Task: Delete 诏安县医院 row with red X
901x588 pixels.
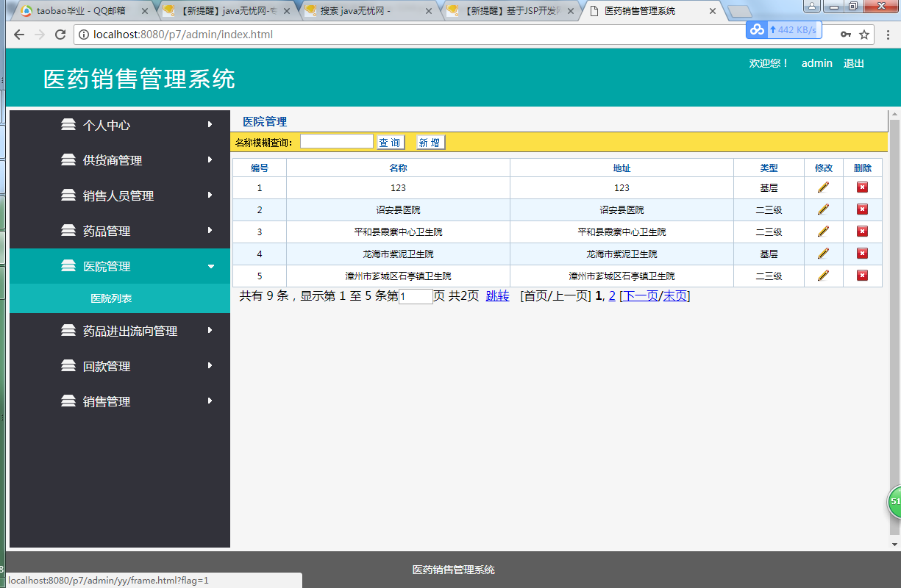Action: 862,209
